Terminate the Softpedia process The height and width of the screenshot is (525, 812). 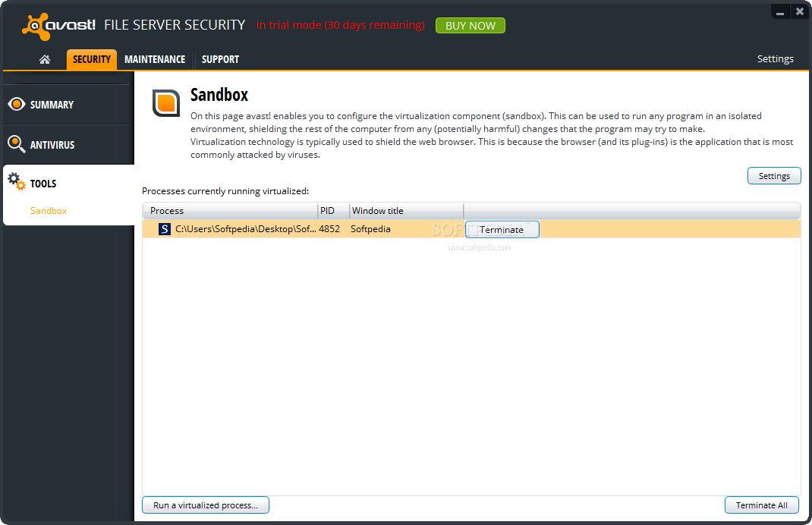click(x=502, y=229)
